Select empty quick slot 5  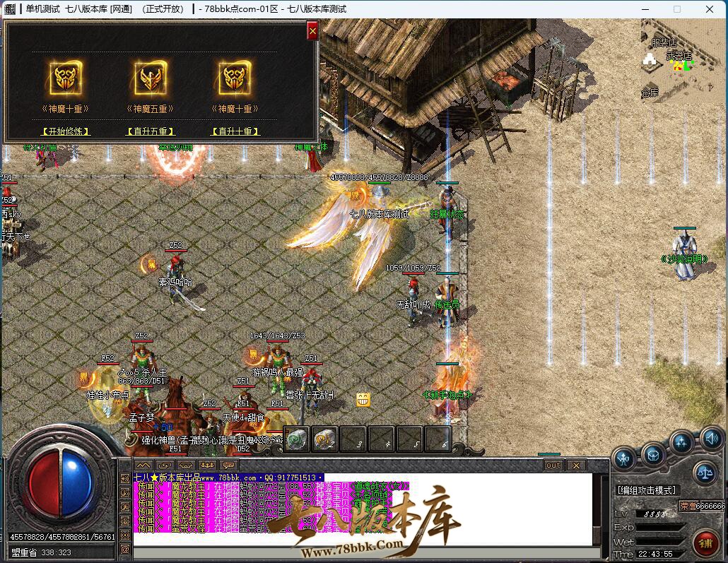click(409, 439)
